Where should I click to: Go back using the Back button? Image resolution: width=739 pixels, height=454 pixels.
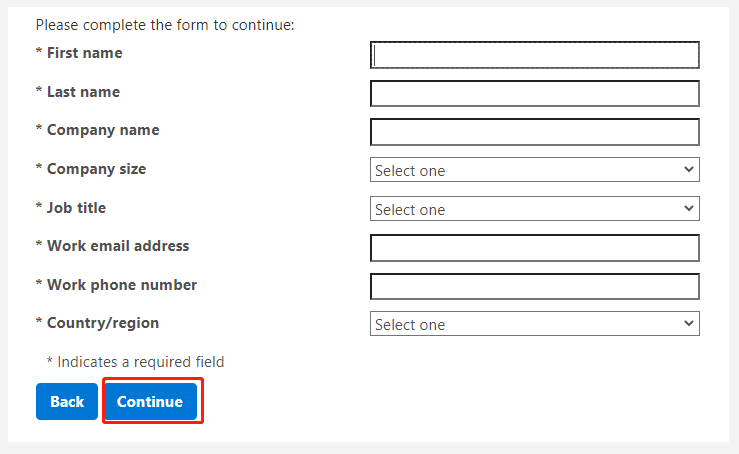67,401
